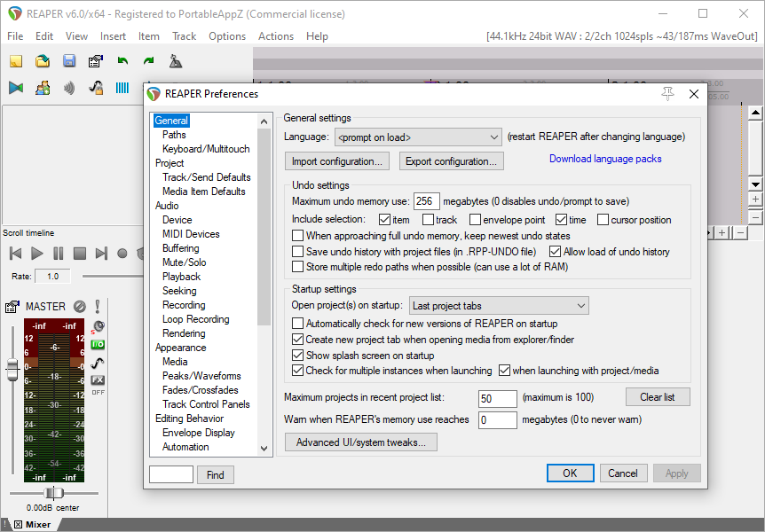The width and height of the screenshot is (765, 532).
Task: Select 'Appearance' in the preferences tree
Action: (x=180, y=348)
